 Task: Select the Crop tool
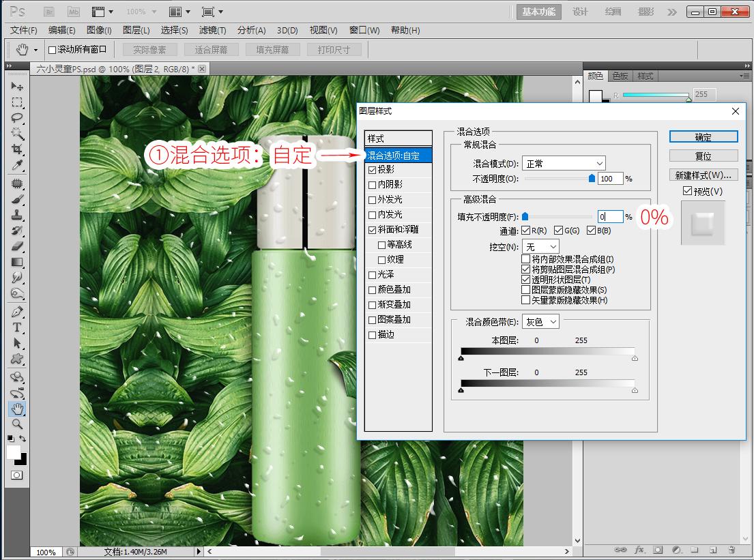[18, 149]
